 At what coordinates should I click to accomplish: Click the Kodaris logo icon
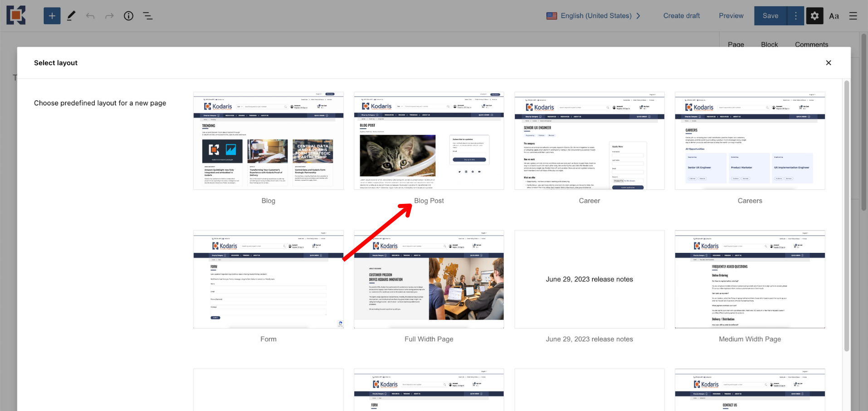pyautogui.click(x=16, y=15)
